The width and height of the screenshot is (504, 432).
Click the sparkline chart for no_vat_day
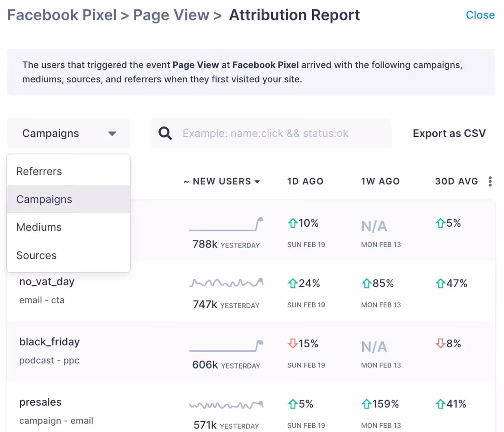(x=226, y=283)
